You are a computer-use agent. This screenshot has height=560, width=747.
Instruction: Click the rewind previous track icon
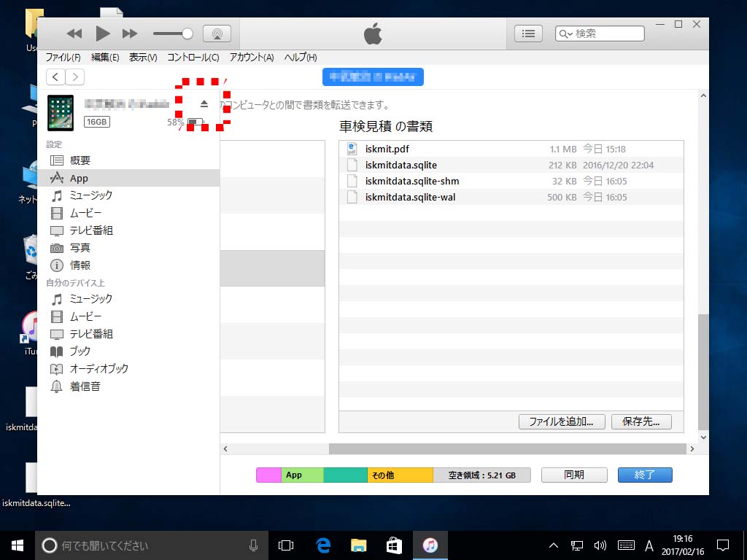coord(74,34)
